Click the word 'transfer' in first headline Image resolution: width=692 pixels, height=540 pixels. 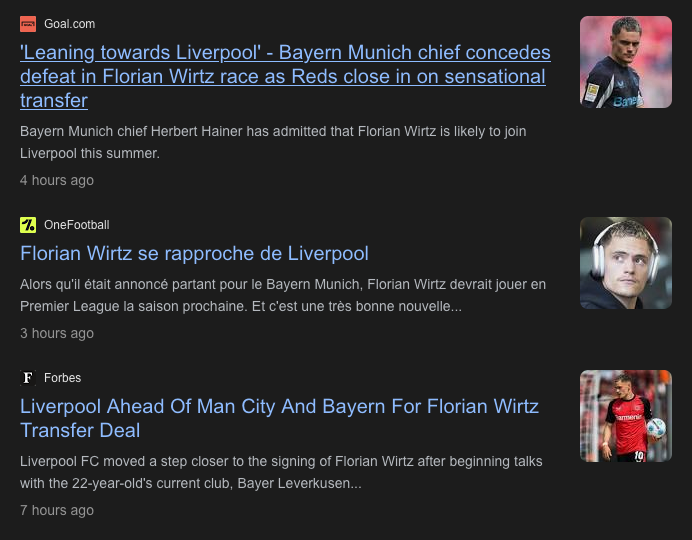(x=54, y=101)
